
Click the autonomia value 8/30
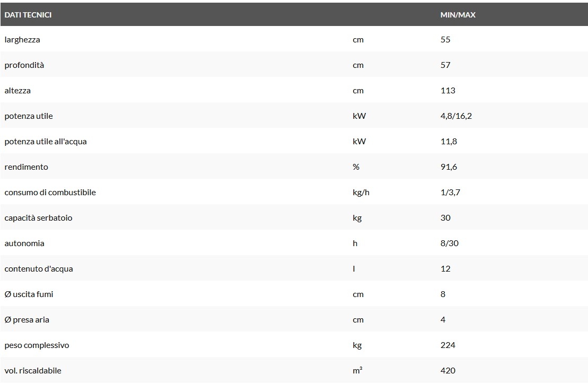point(449,243)
